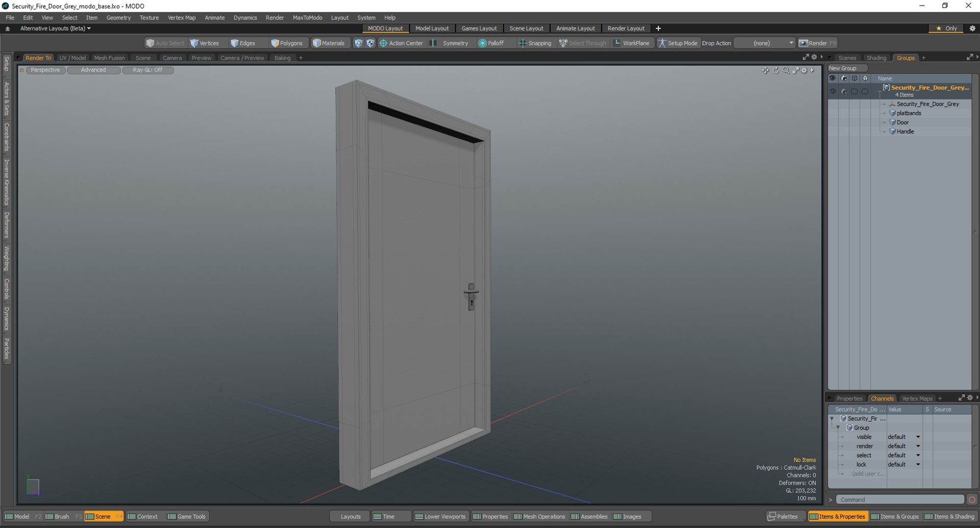
Task: Open the render channel default dropdown
Action: point(903,446)
